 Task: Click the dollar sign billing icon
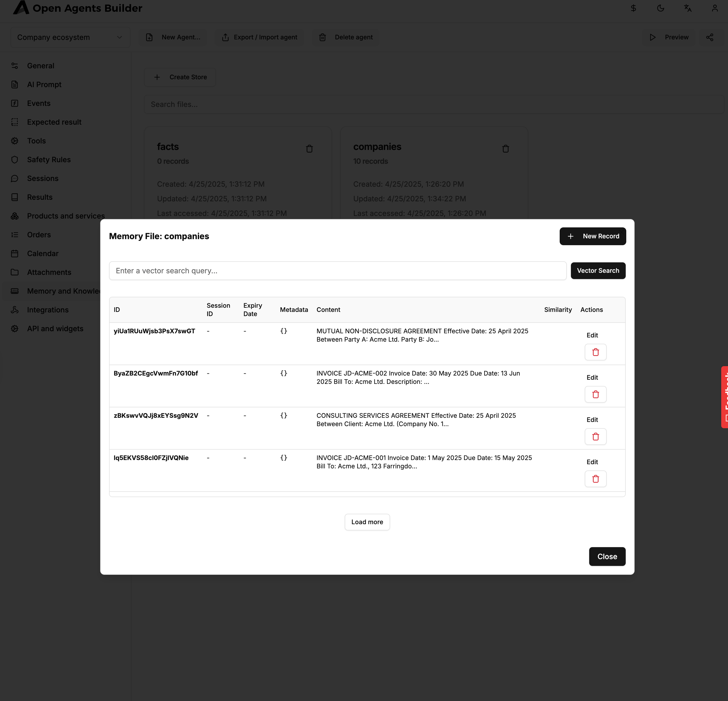(x=634, y=8)
